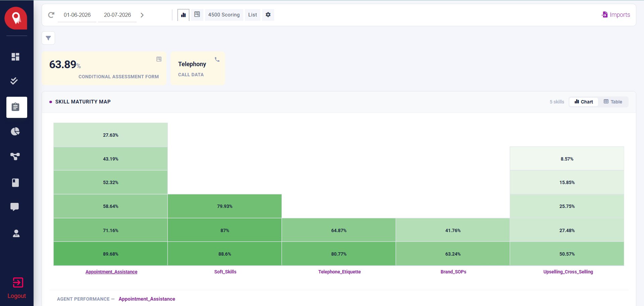Viewport: 644px width, 306px height.
Task: Click the 50.57% Upselling cell
Action: tap(567, 254)
